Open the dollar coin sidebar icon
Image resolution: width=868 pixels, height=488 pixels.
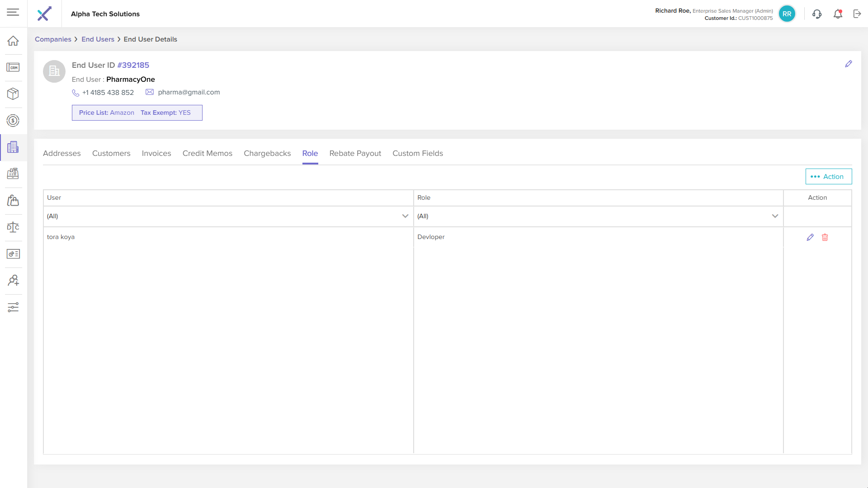pos(13,121)
